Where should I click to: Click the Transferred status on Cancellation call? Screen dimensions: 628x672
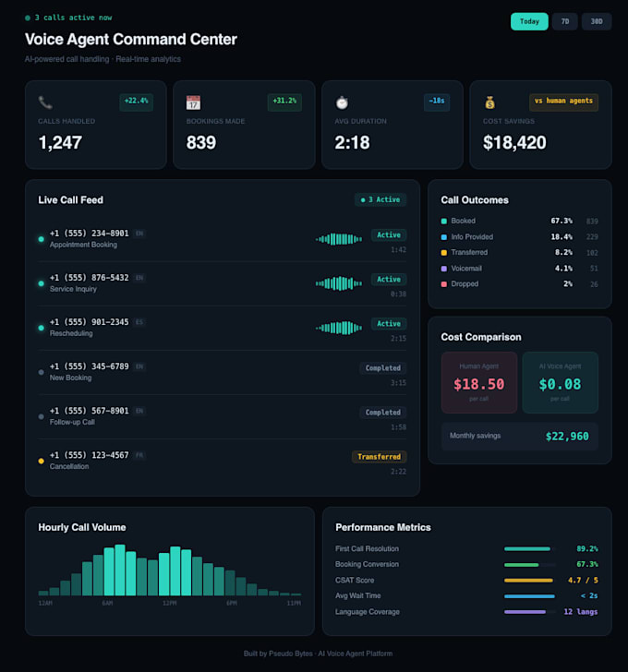coord(379,457)
